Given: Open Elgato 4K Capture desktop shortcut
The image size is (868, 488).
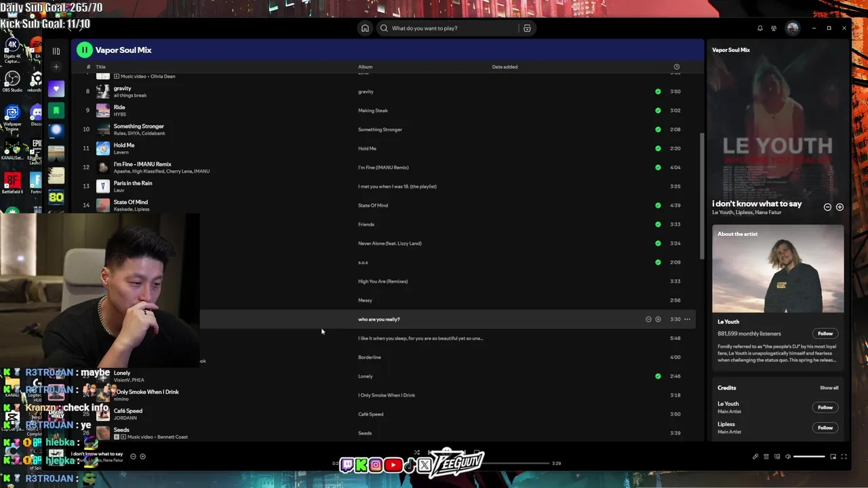Looking at the screenshot, I should coord(12,51).
